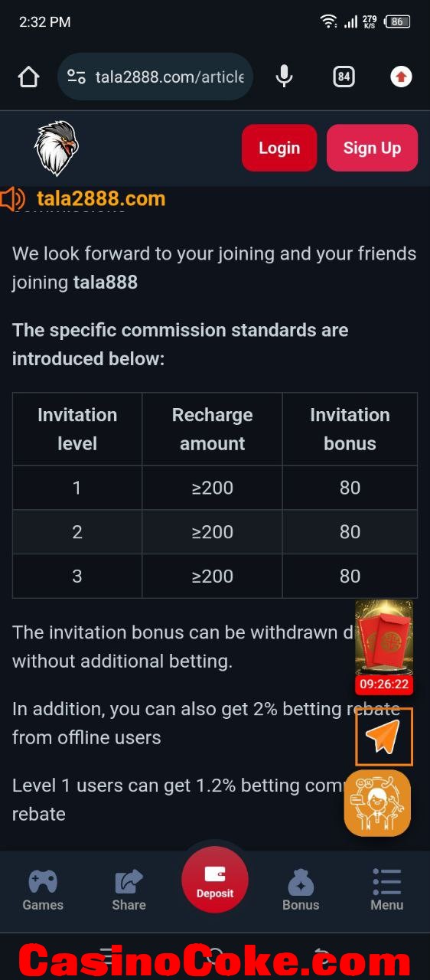Image resolution: width=430 pixels, height=980 pixels.
Task: Tap the red Deposit button
Action: 215,880
